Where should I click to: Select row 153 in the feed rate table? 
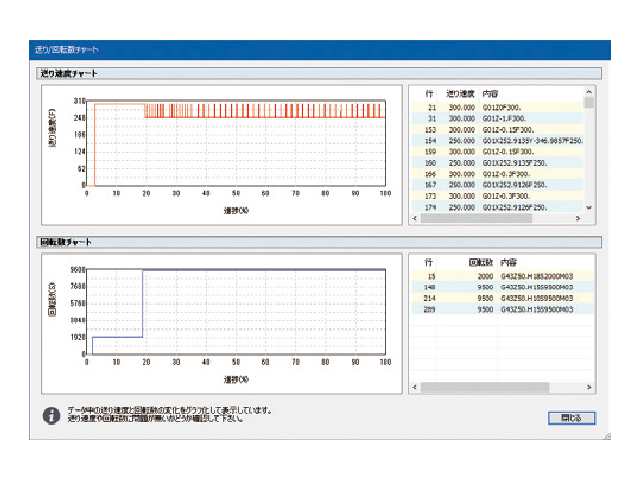497,130
